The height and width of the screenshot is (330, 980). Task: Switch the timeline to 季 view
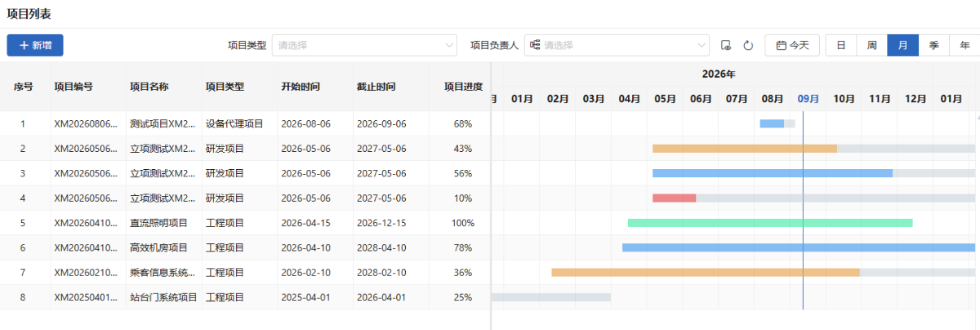934,45
